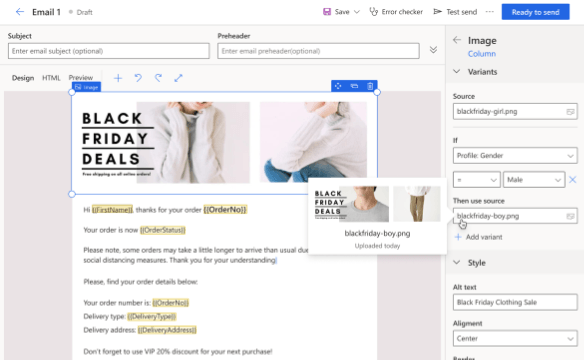Open the more options ellipsis menu
585x360 pixels.
(x=489, y=12)
